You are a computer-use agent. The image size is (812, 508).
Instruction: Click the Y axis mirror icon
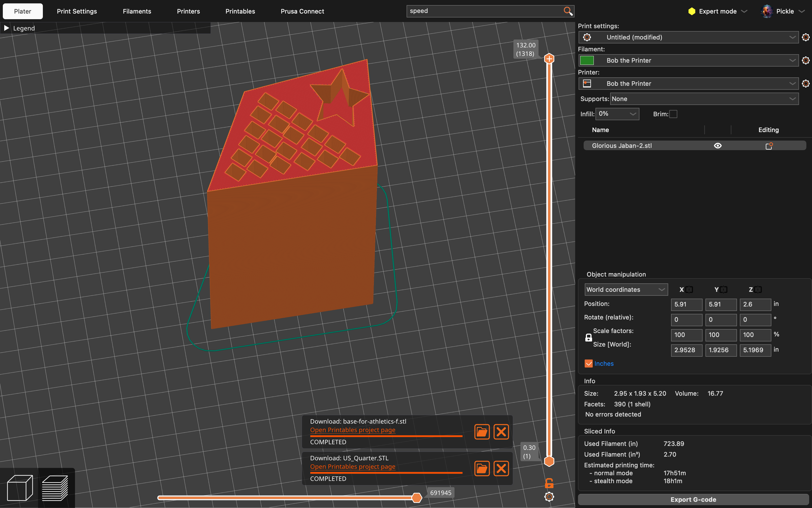coord(723,290)
